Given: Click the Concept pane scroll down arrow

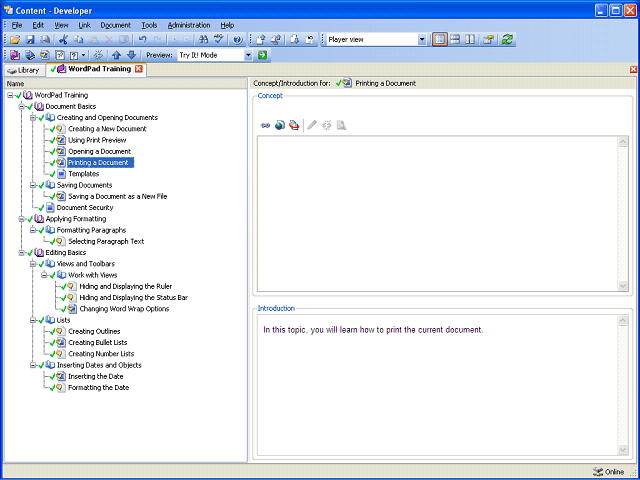Looking at the screenshot, I should click(x=623, y=286).
